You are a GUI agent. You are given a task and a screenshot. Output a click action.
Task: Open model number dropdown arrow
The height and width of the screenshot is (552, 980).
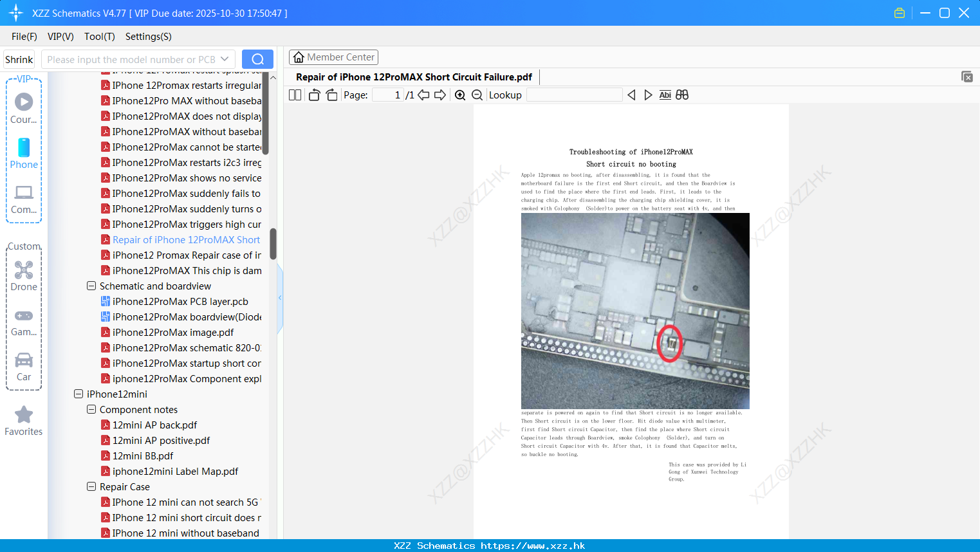(225, 59)
